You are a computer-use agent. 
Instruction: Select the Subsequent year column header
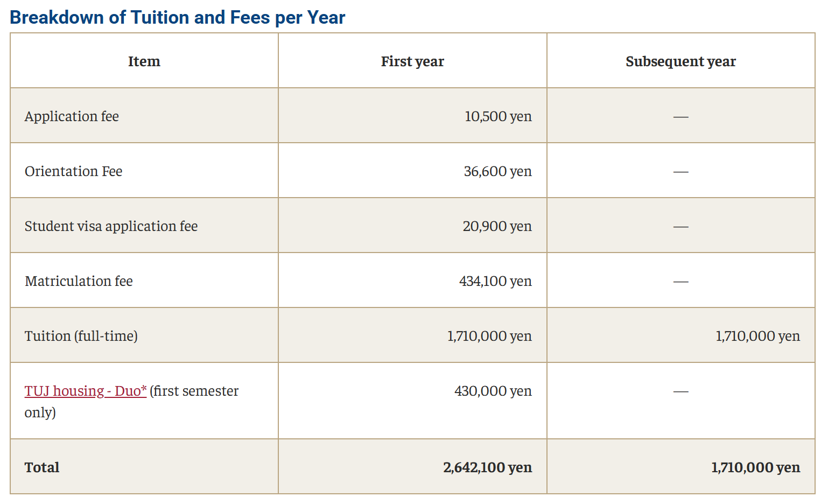(680, 61)
